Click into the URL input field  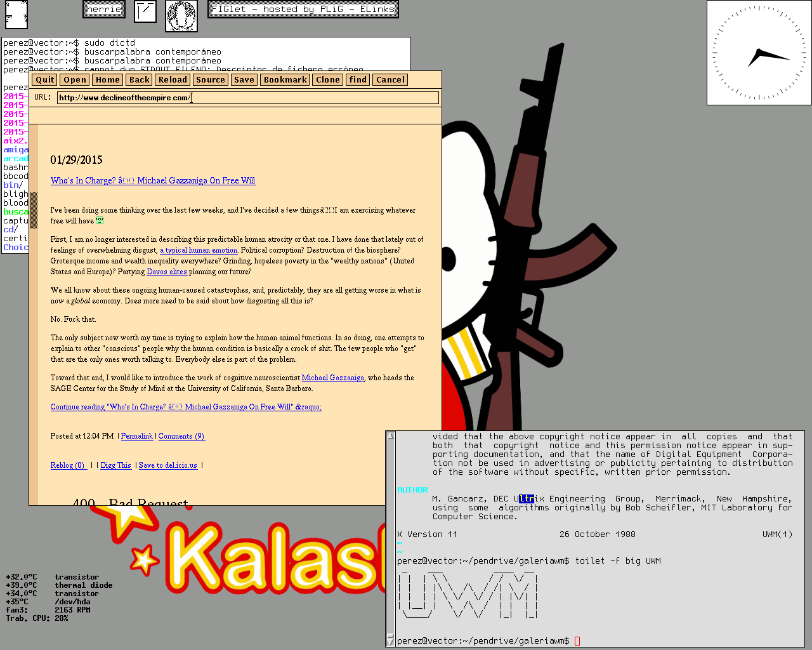click(x=247, y=98)
